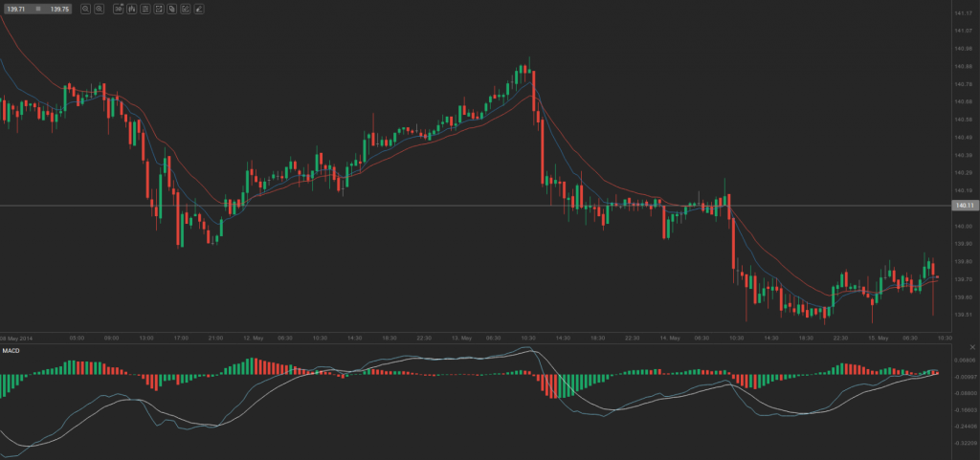This screenshot has height=460, width=980.
Task: Click the 14. May date marker
Action: 670,338
